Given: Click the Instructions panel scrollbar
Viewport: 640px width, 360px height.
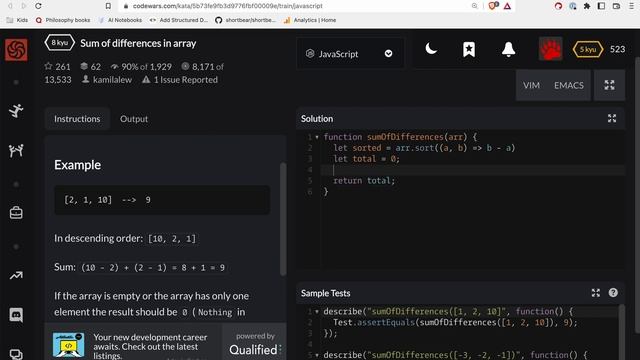Looking at the screenshot, I should pyautogui.click(x=283, y=219).
